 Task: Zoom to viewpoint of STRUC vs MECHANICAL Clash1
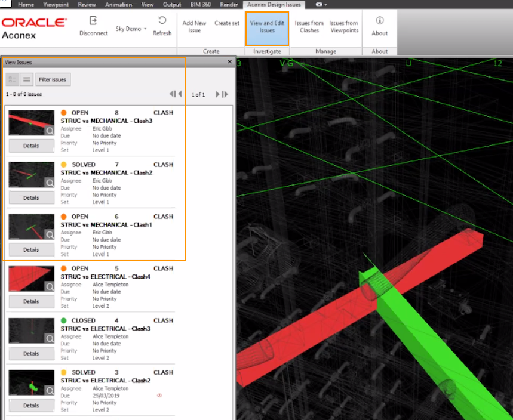pyautogui.click(x=50, y=234)
